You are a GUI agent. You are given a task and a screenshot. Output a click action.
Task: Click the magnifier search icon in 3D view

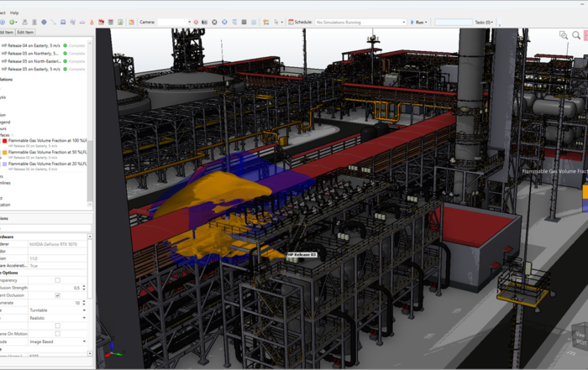coord(576,35)
